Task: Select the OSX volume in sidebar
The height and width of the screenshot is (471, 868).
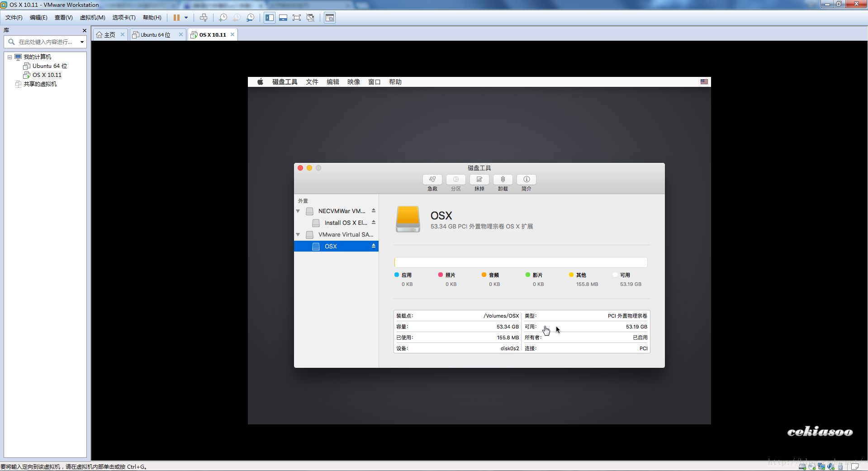Action: tap(336, 246)
